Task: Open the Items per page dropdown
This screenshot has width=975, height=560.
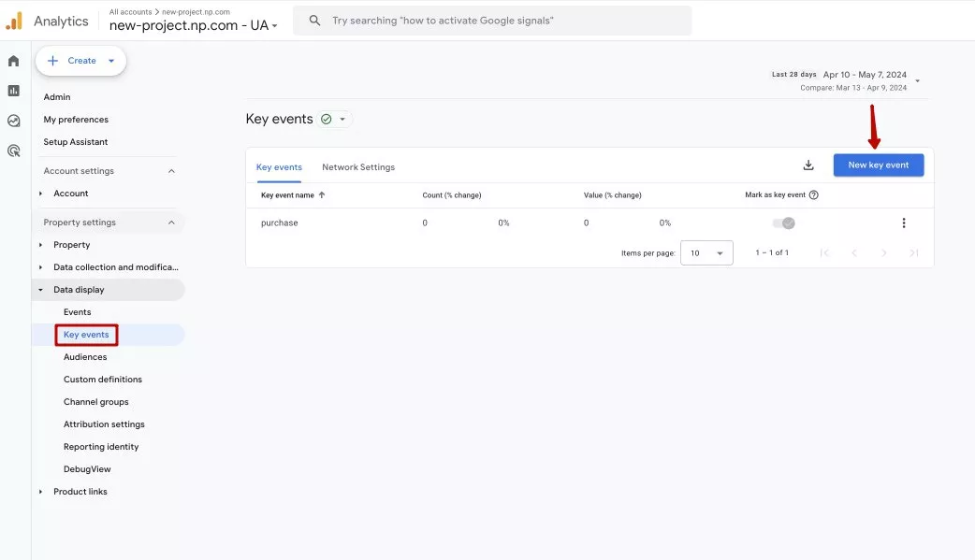Action: coord(706,253)
